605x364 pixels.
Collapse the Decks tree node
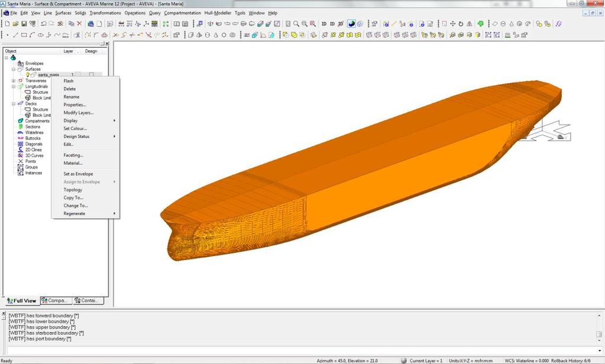[14, 104]
